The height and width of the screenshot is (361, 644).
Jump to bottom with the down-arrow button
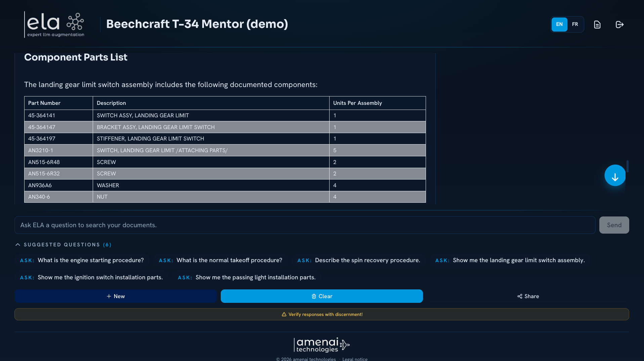(615, 175)
